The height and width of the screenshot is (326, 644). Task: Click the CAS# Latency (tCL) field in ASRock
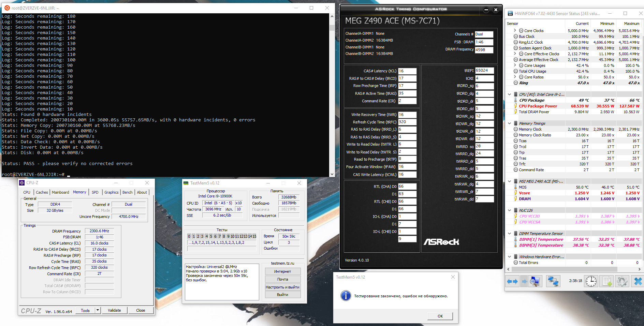[407, 71]
